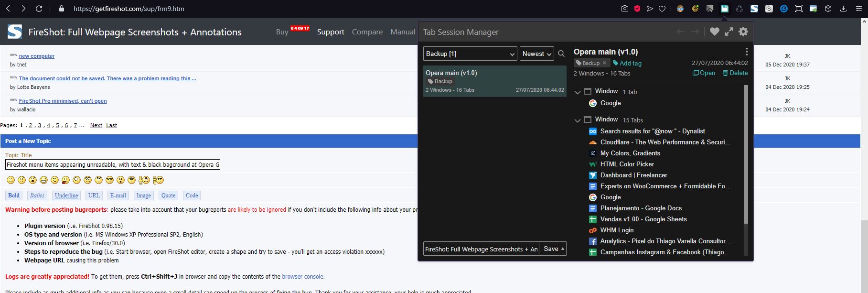This screenshot has width=868, height=293.
Task: Click Add tag link
Action: coord(627,63)
